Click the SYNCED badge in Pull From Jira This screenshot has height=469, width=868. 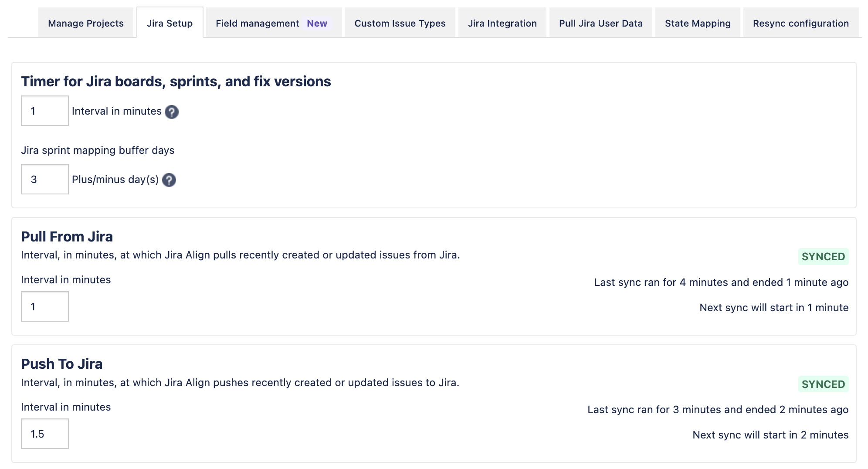point(823,257)
